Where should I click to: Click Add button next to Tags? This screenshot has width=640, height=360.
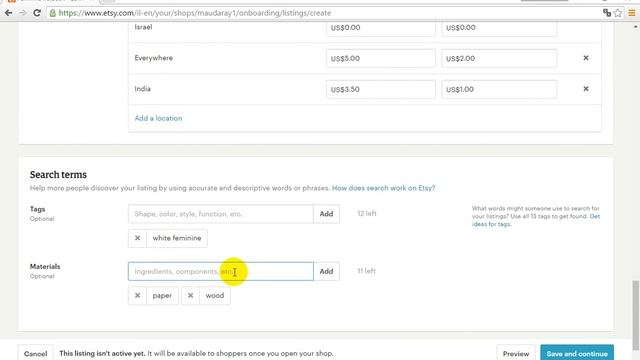(x=326, y=214)
